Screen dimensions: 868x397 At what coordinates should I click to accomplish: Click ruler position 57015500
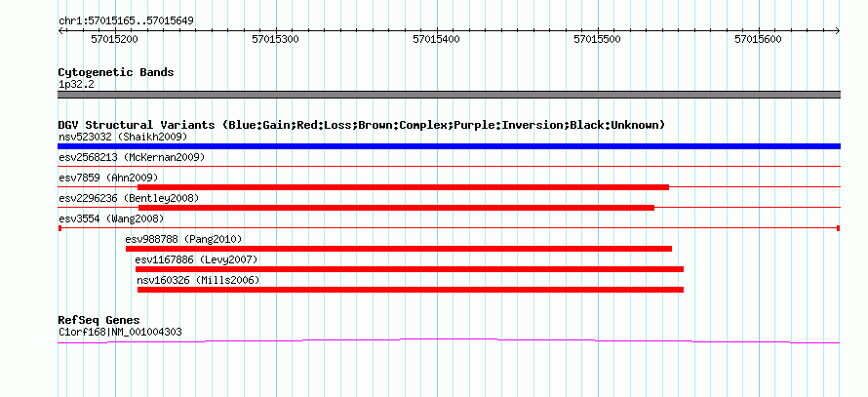pos(598,39)
